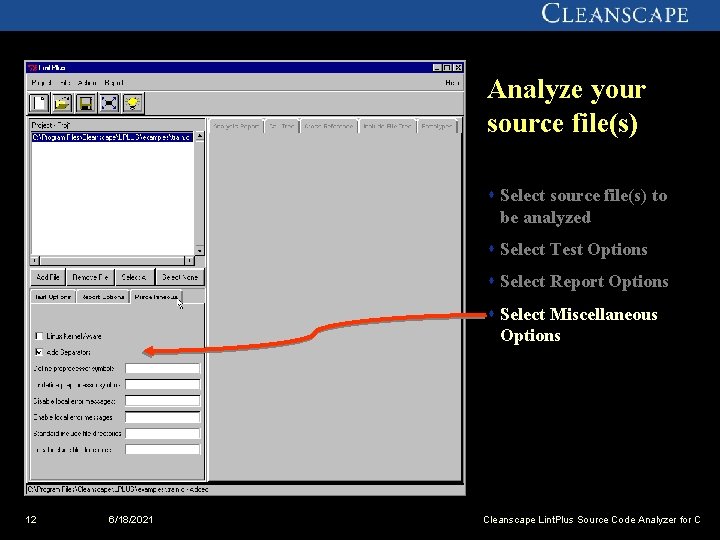Open the Prototypes tab
The image size is (720, 540).
tap(437, 126)
